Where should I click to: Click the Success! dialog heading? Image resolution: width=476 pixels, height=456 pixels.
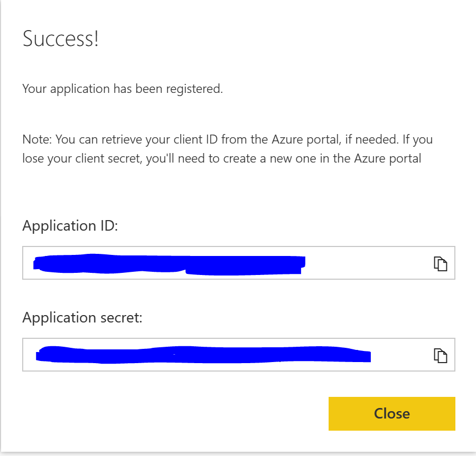click(x=60, y=39)
